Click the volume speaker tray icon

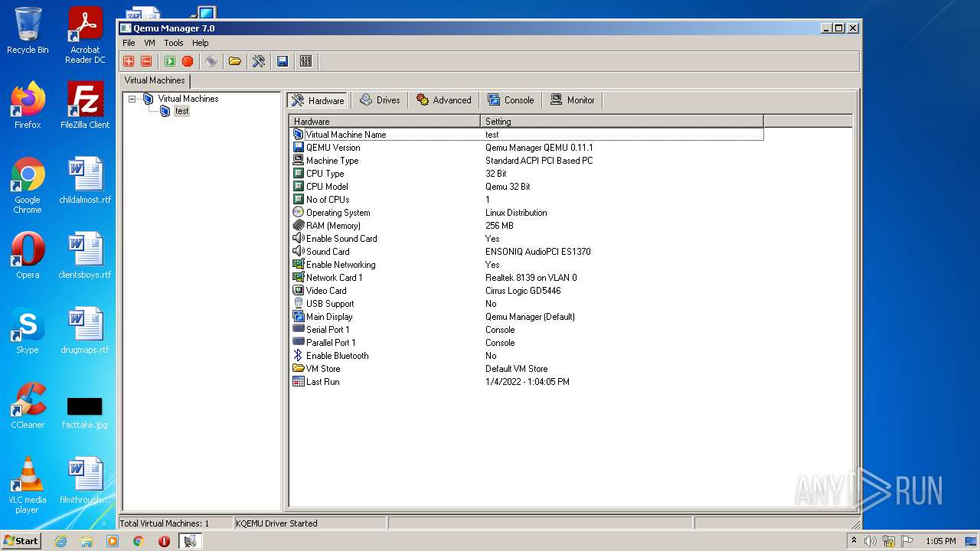coord(871,541)
